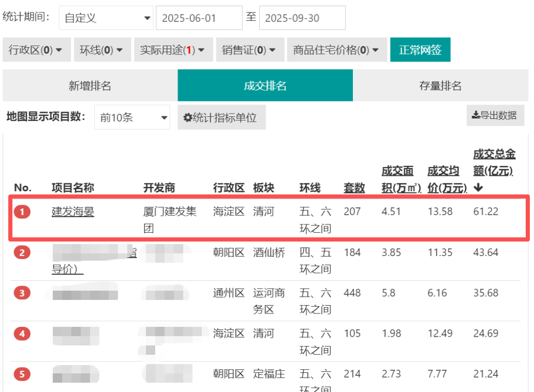Switch to the 新增排名 tab
The image size is (534, 392).
[90, 86]
